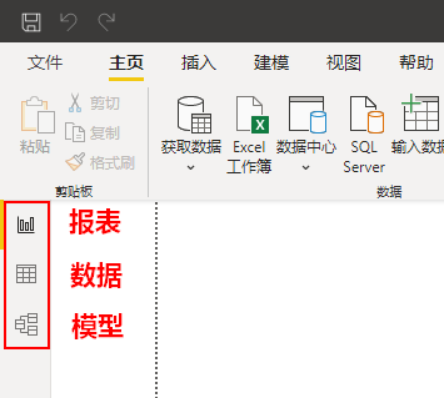
Task: Open the 文件 menu tab
Action: tap(45, 63)
